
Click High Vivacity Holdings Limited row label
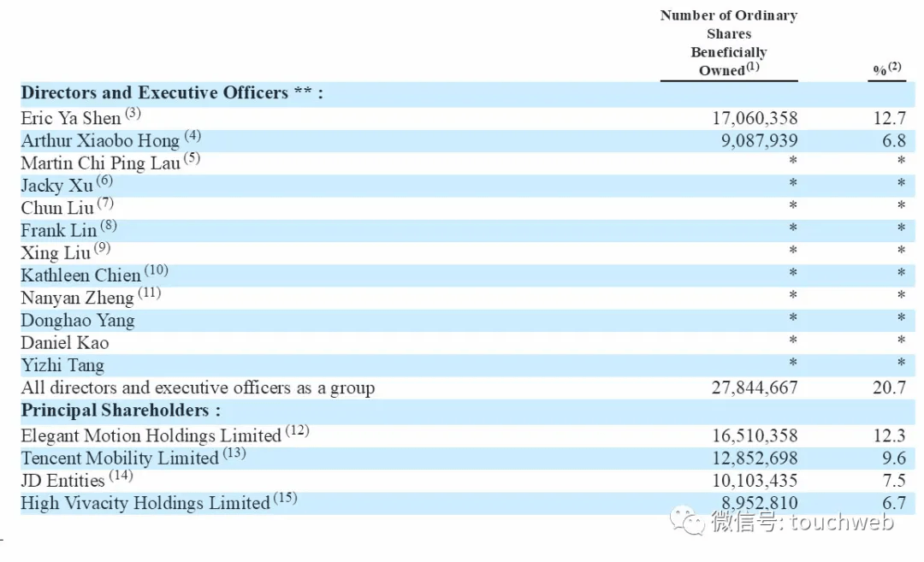pos(145,503)
